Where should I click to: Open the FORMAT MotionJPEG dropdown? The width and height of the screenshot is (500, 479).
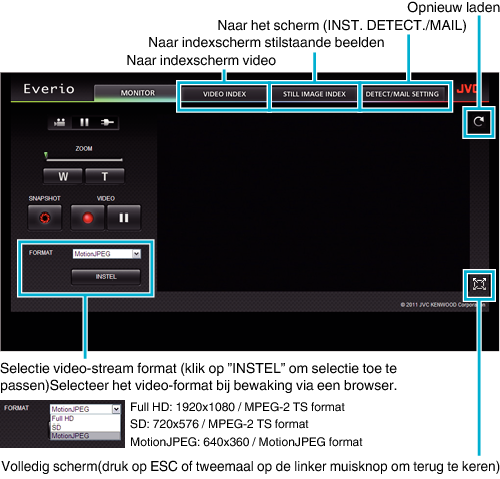(x=107, y=254)
